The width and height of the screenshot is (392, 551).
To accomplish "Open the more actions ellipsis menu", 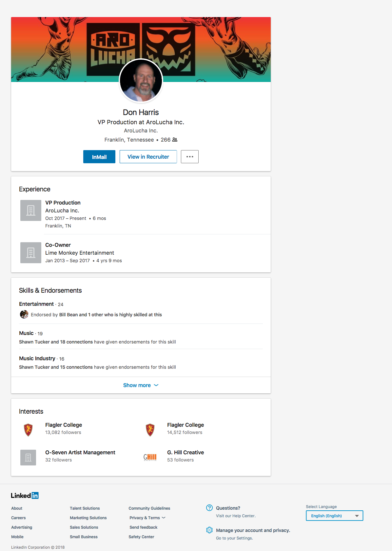I will point(190,157).
